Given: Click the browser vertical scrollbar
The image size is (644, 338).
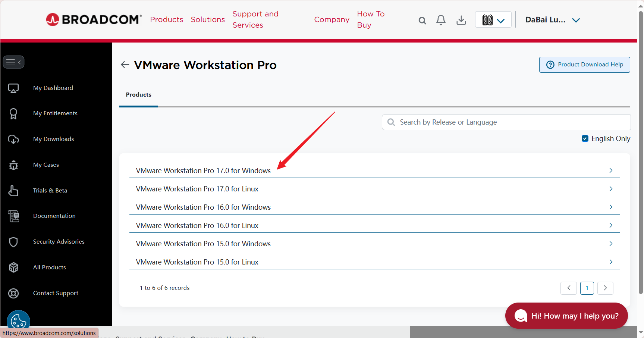Looking at the screenshot, I should 641,153.
